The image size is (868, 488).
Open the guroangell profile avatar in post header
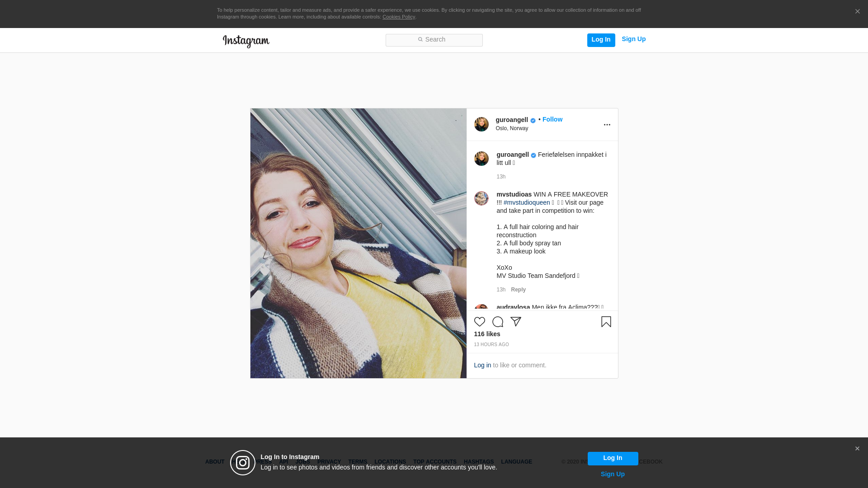click(x=481, y=124)
